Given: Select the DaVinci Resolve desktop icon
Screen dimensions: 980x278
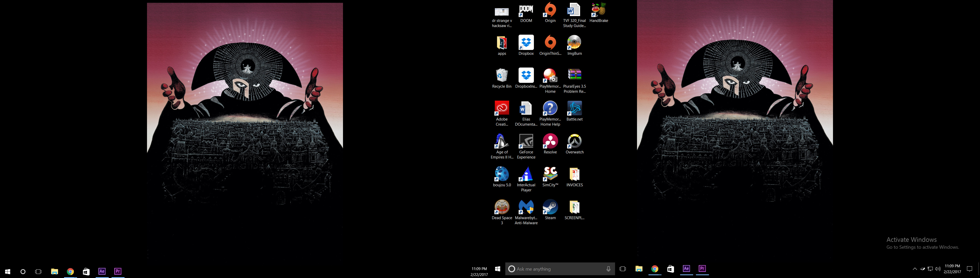Looking at the screenshot, I should (x=550, y=144).
